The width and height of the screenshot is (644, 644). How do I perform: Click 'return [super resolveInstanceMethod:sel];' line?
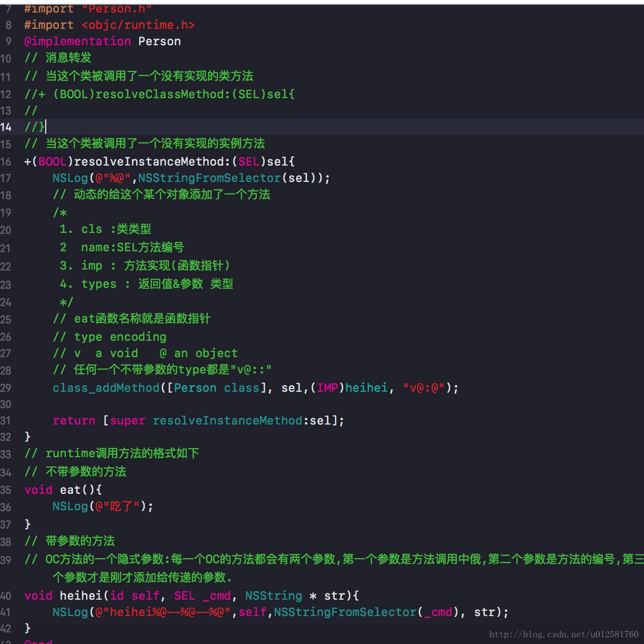199,421
